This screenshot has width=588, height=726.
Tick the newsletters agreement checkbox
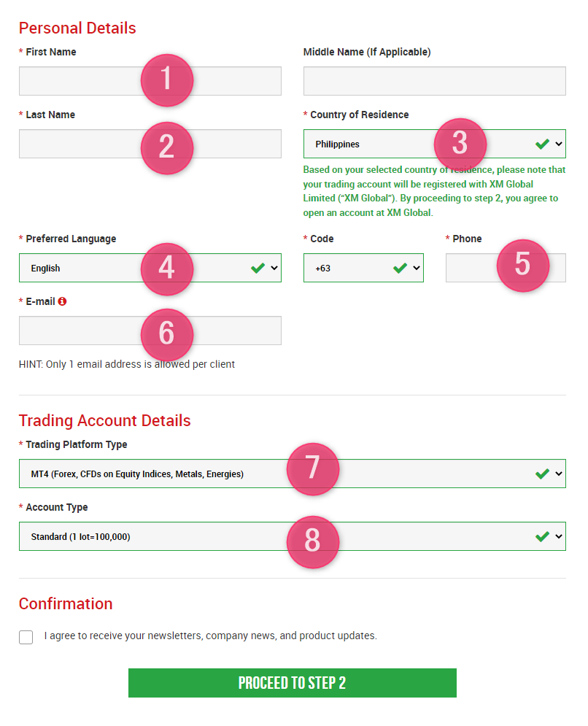click(x=26, y=637)
